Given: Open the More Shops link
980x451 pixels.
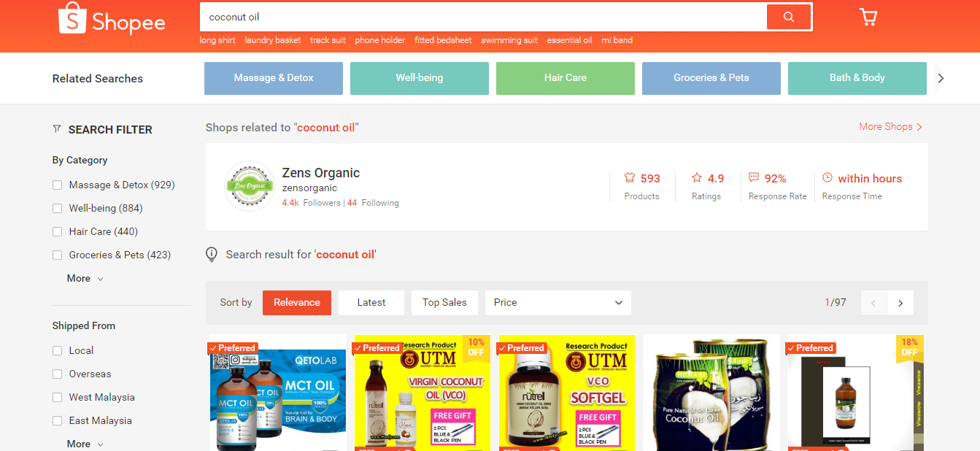Looking at the screenshot, I should pos(890,126).
